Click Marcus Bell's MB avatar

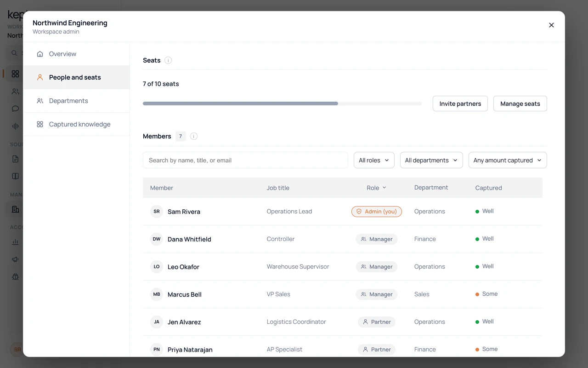tap(157, 294)
